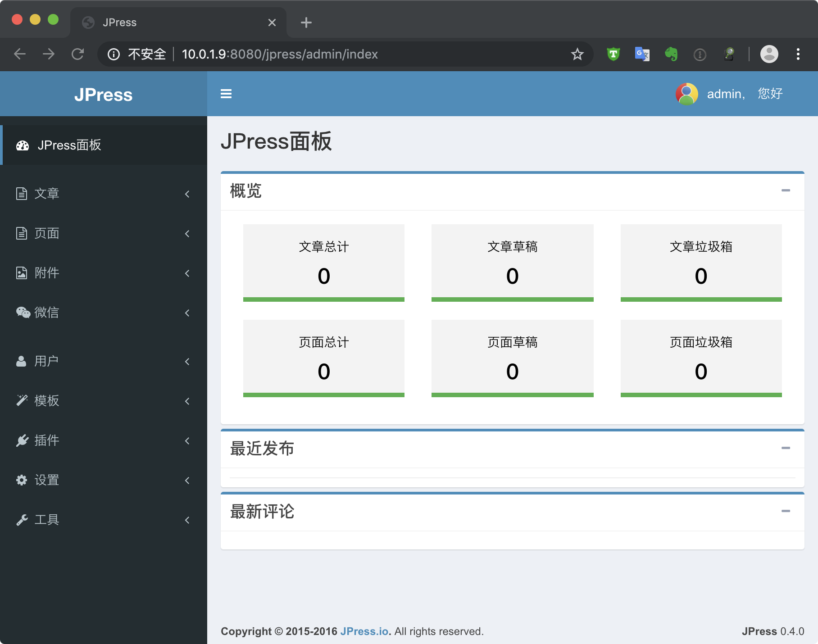This screenshot has width=818, height=644.
Task: Select the JPress browser tab
Action: 178,23
